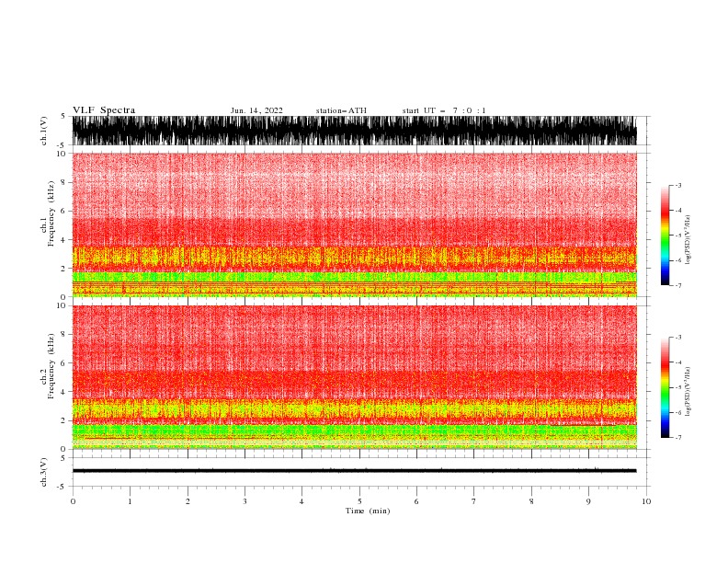The width and height of the screenshot is (728, 563).
Task: Click the 'VLF Spectra' title text
Action: [104, 110]
